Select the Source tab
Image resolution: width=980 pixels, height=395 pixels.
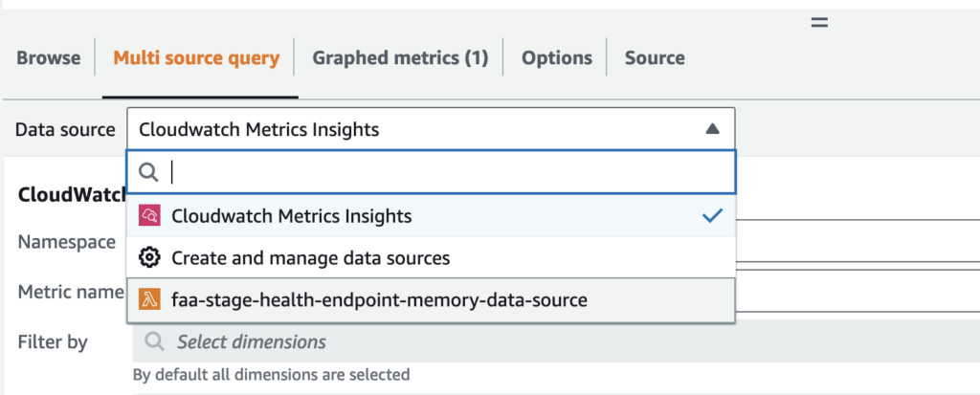655,58
